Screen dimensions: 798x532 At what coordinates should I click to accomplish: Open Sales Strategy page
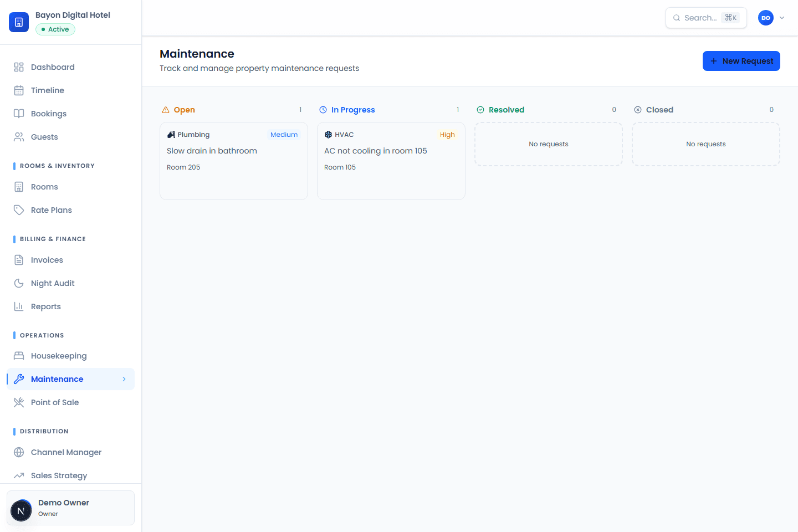click(x=70, y=475)
